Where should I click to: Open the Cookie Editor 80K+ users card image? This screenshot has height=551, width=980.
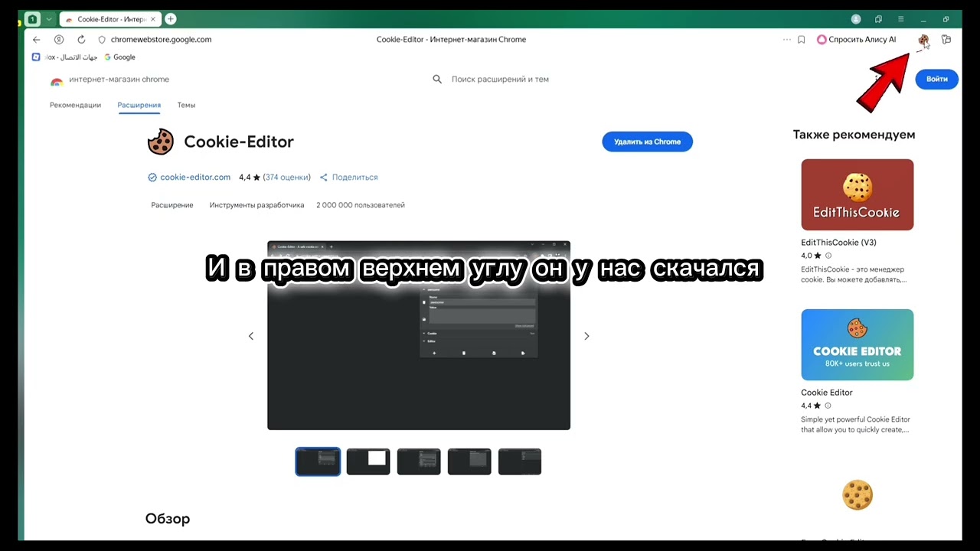pyautogui.click(x=857, y=344)
